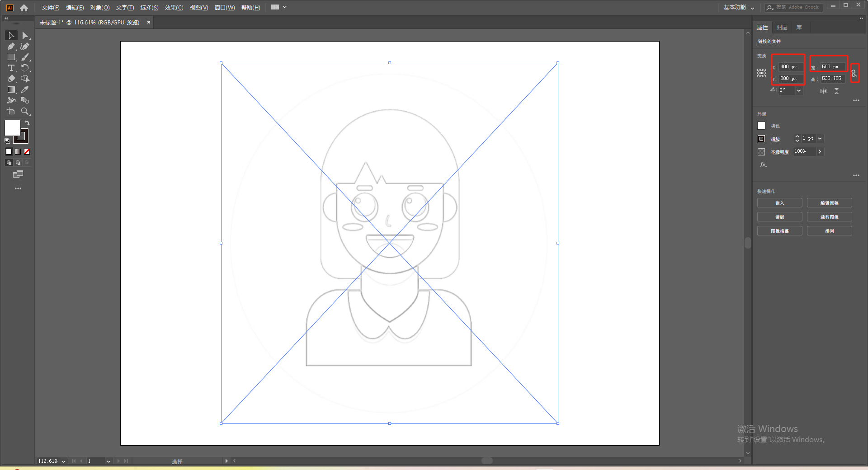Select the Selection (black arrow) tool

[x=11, y=35]
